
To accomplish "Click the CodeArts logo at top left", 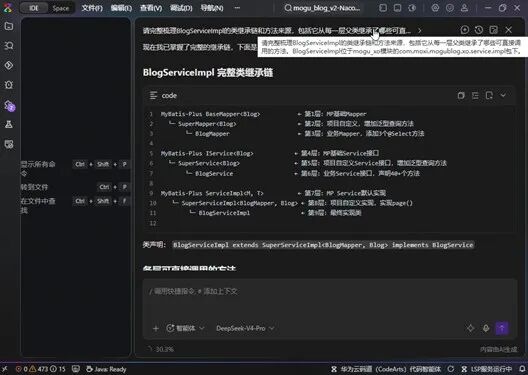I will tap(7, 7).
